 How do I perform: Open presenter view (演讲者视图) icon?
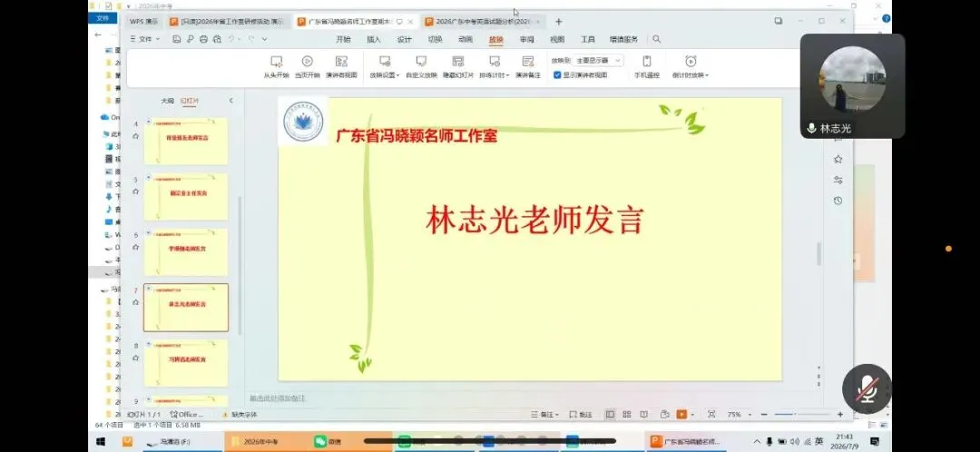[341, 62]
